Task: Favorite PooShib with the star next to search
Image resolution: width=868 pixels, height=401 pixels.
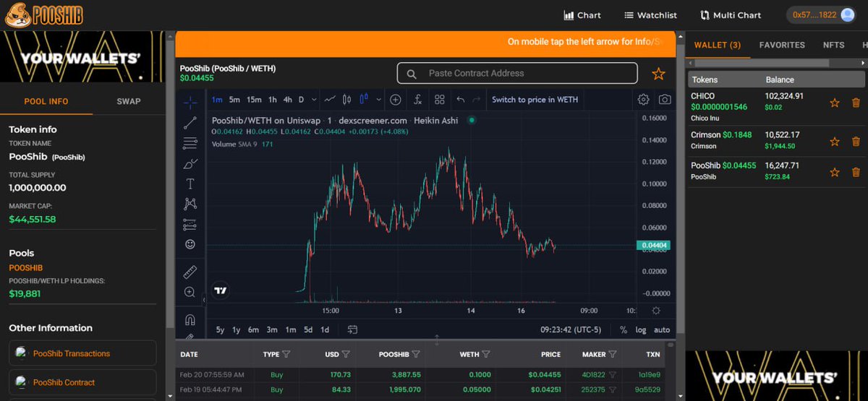Action: 658,74
